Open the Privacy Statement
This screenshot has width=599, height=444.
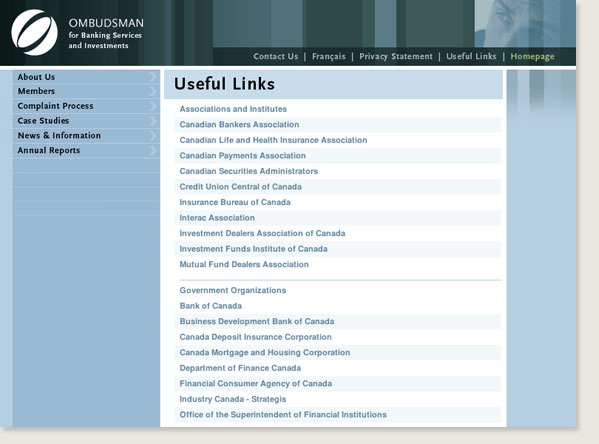[396, 57]
